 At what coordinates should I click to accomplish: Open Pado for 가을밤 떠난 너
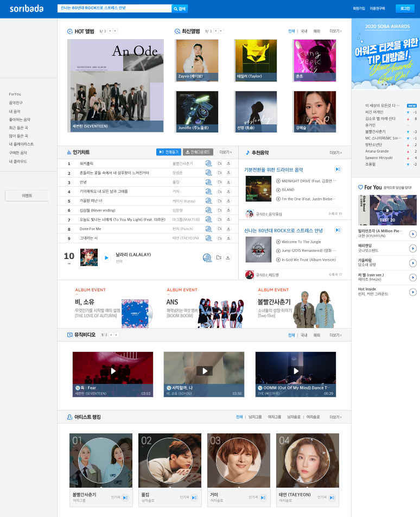coord(208,201)
